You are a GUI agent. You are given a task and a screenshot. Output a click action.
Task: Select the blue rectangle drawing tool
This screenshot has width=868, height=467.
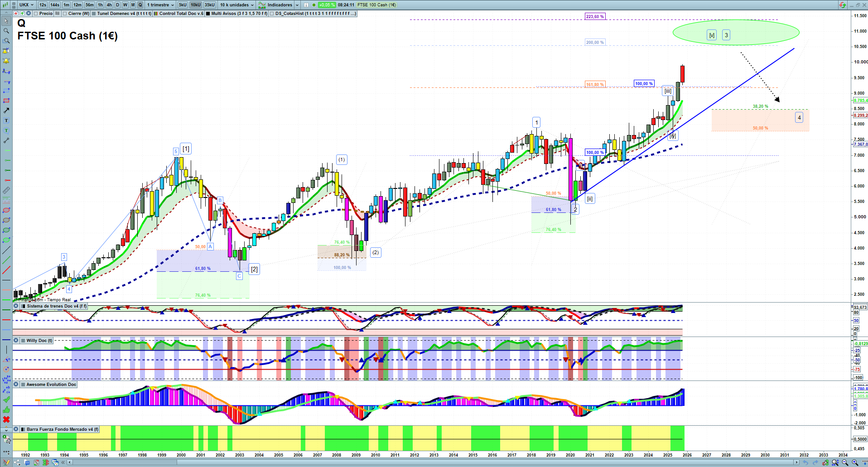[x=6, y=91]
